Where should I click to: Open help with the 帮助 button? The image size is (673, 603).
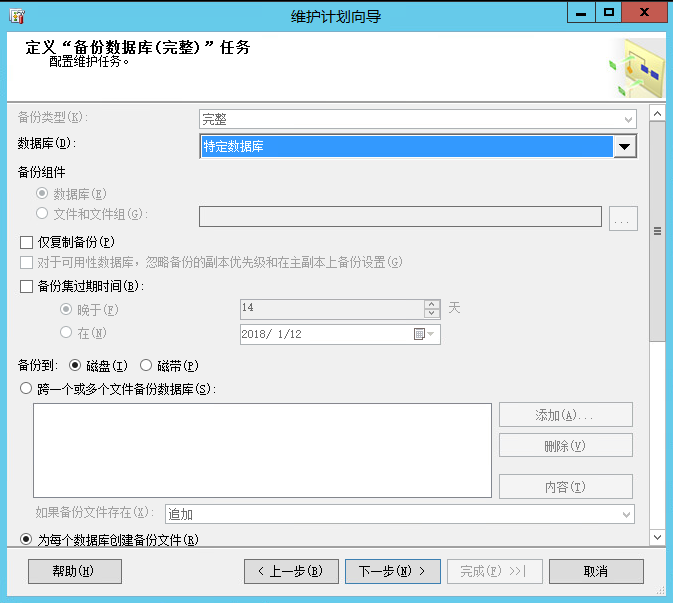coord(75,571)
